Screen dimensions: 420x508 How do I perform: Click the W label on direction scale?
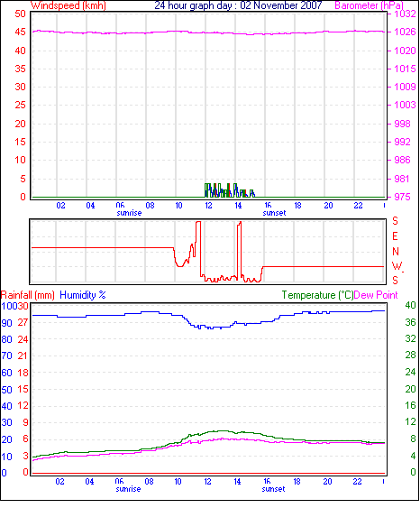click(x=397, y=266)
